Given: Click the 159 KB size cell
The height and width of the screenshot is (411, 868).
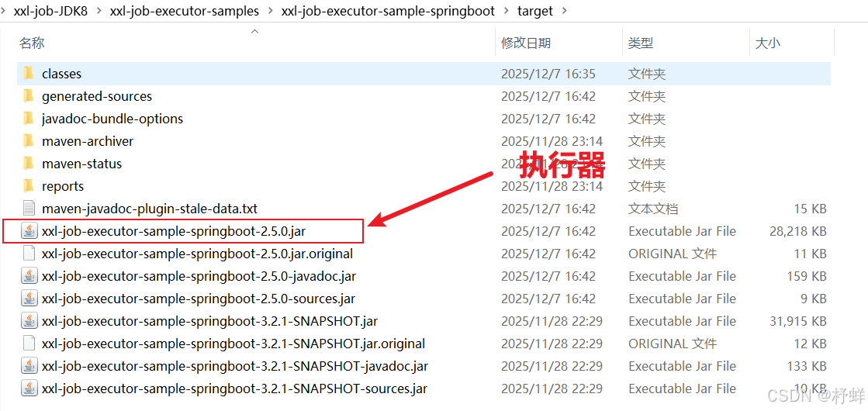Looking at the screenshot, I should pos(807,276).
